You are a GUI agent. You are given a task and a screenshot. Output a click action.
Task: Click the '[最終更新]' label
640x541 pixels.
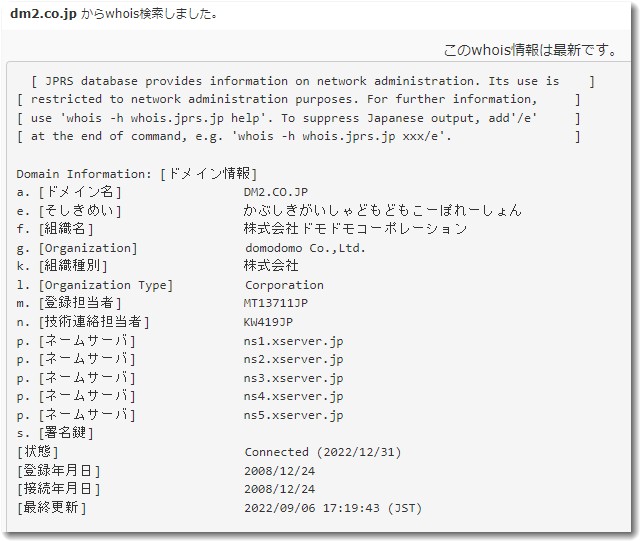coord(51,508)
